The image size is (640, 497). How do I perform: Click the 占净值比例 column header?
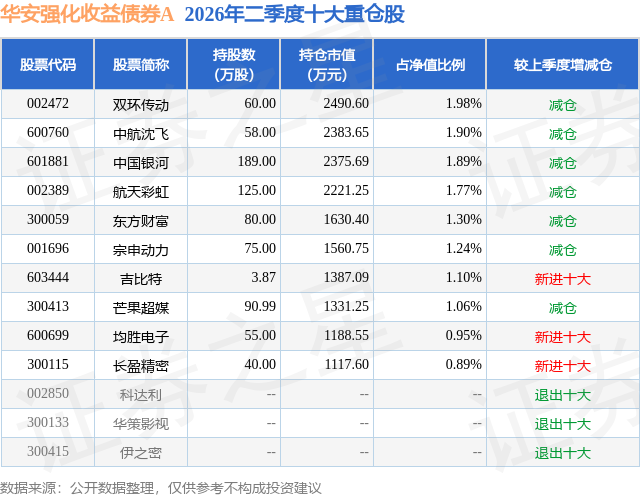pyautogui.click(x=430, y=64)
